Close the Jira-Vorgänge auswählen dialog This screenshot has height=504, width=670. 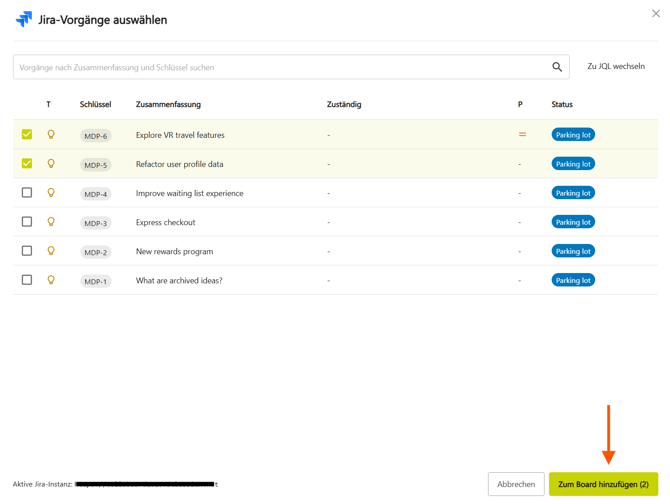656,14
